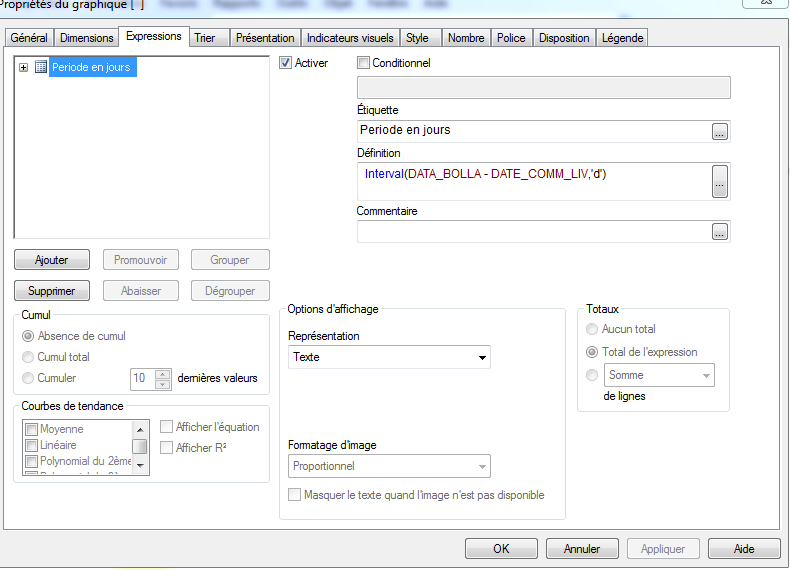
Task: Click trend list scrollbar up arrow
Action: [x=140, y=429]
